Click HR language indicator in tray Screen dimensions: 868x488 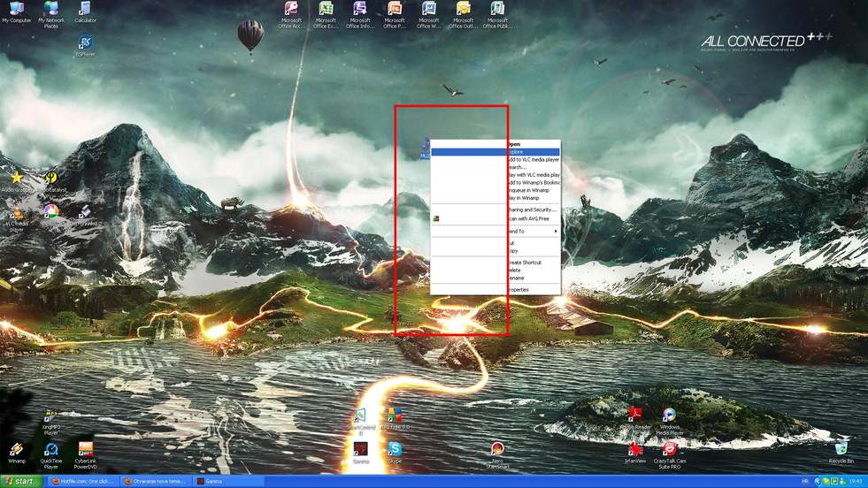[x=804, y=482]
